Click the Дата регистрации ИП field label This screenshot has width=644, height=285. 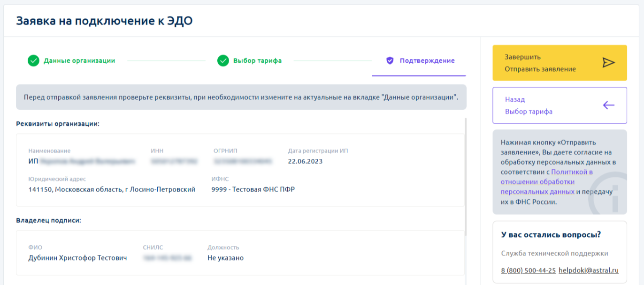click(318, 151)
